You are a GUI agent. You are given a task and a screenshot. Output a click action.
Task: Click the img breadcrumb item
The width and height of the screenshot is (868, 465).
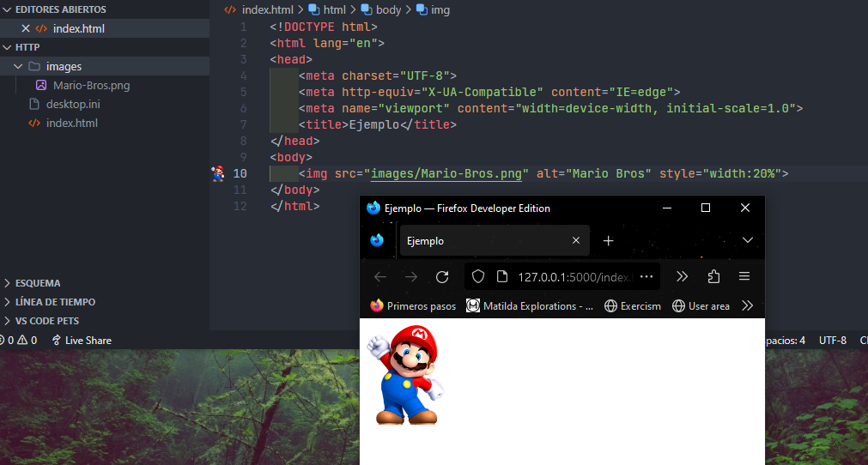440,10
